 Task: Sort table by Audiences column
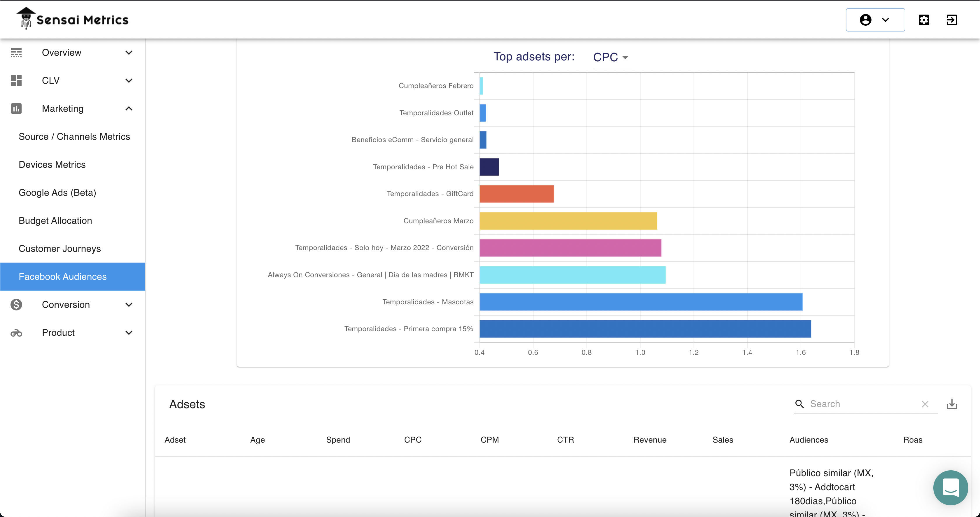pyautogui.click(x=809, y=440)
